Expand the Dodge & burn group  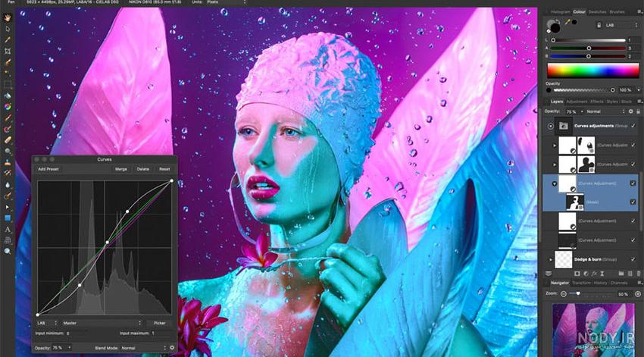coord(550,260)
